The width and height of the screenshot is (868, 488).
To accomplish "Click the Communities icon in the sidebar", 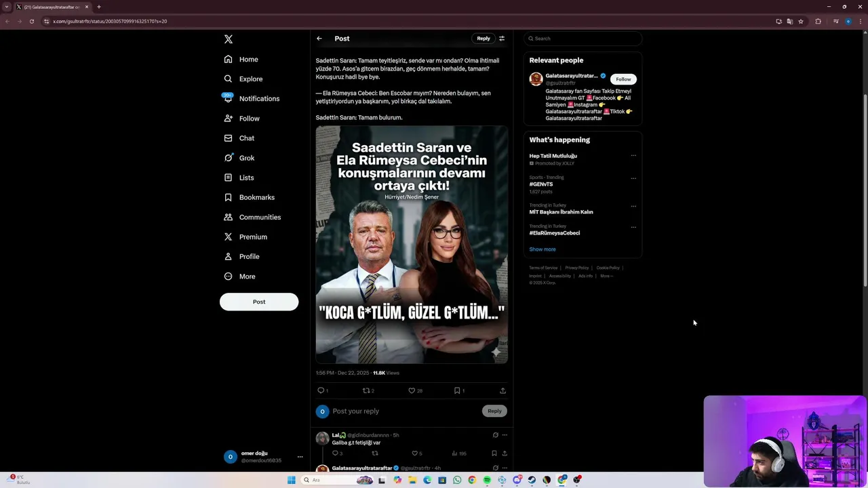I will 228,217.
